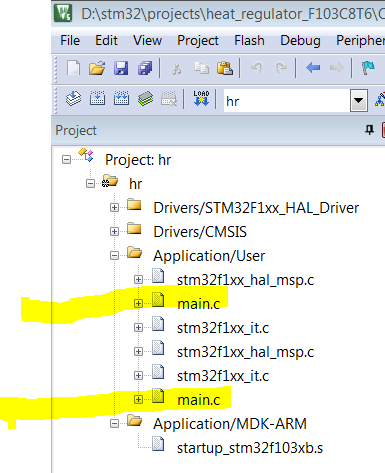This screenshot has width=385, height=473.
Task: Select stm32f1xx_hal_msp.c name directly below Application/User
Action: (245, 280)
